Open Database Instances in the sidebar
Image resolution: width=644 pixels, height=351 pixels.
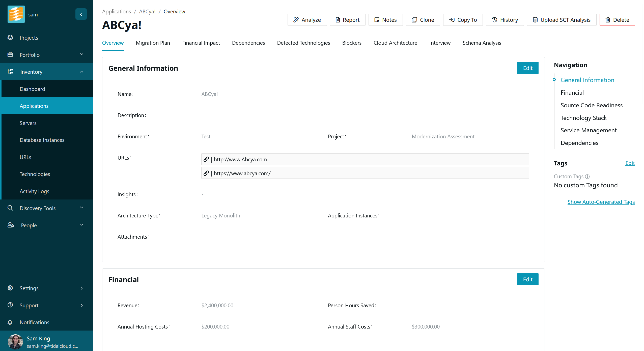tap(47, 140)
